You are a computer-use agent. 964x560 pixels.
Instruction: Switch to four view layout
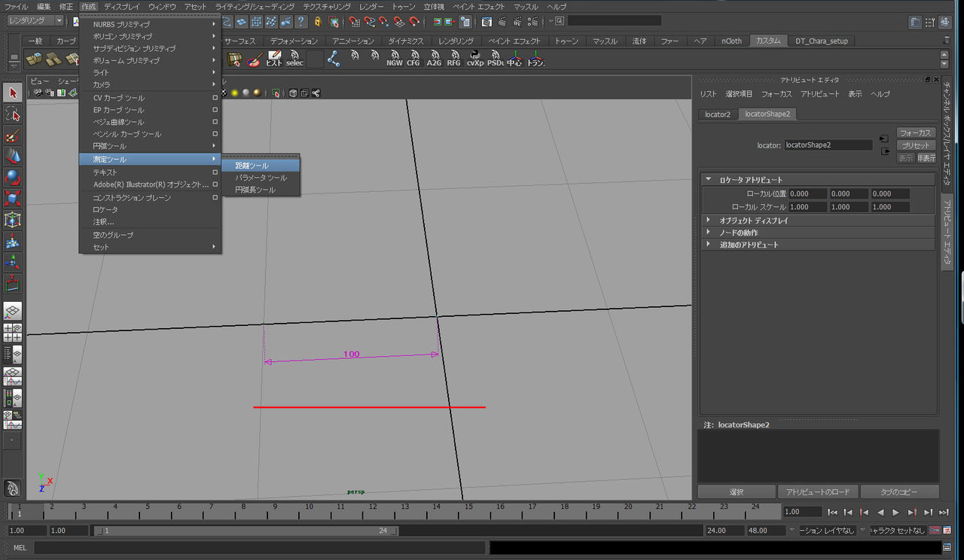(x=13, y=332)
